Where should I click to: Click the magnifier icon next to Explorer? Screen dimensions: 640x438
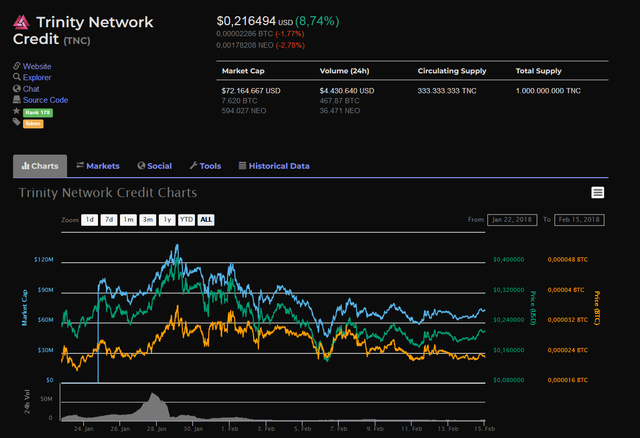click(16, 77)
